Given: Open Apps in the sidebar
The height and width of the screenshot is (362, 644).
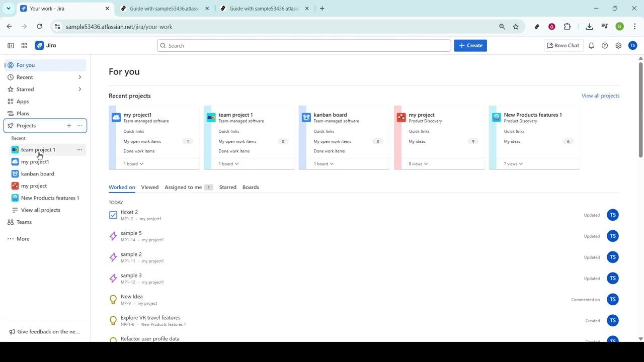Looking at the screenshot, I should click(x=45, y=102).
